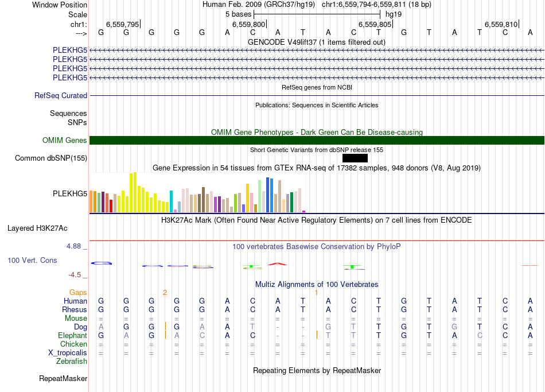Open the GTEx Gene Expression in 54 tissues title
545x392 pixels.
click(x=317, y=168)
